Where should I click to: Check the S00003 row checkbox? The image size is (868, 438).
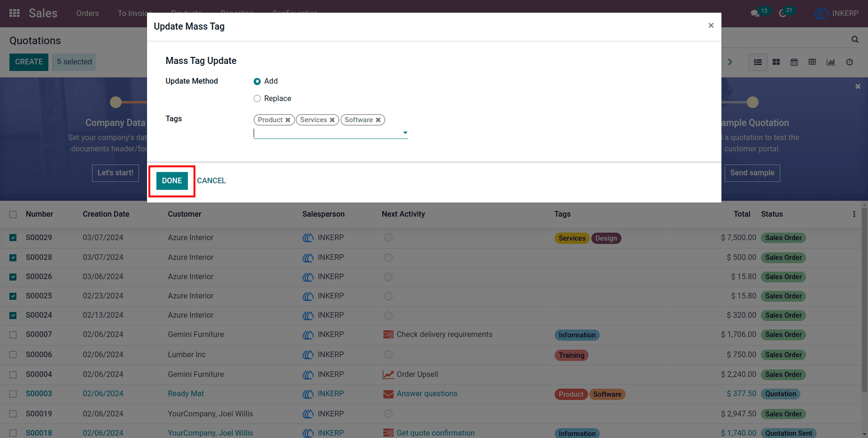(13, 394)
